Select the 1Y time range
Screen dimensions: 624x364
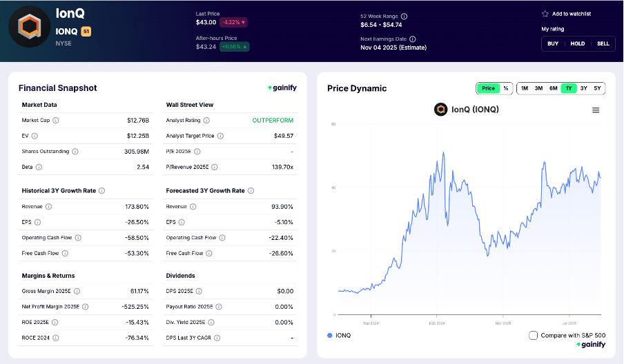pyautogui.click(x=569, y=88)
